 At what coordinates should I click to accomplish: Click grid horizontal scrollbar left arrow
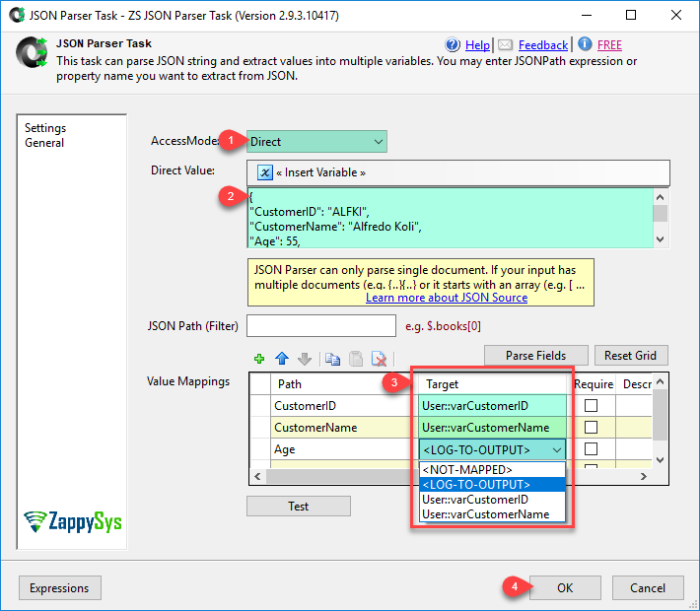coord(257,476)
